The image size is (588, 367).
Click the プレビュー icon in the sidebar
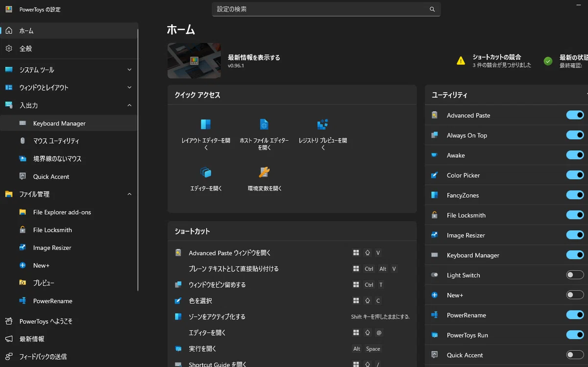pos(23,283)
